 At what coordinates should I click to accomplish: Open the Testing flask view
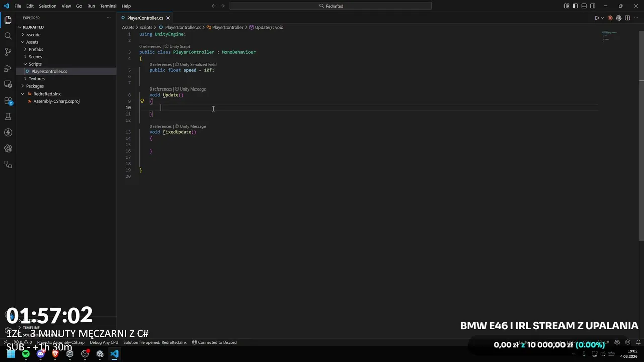pyautogui.click(x=8, y=116)
